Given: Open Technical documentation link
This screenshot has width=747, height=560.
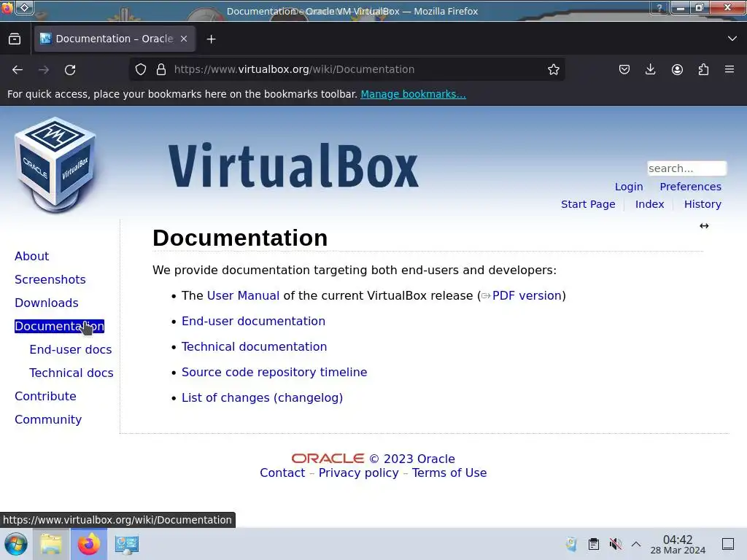Looking at the screenshot, I should pyautogui.click(x=254, y=346).
